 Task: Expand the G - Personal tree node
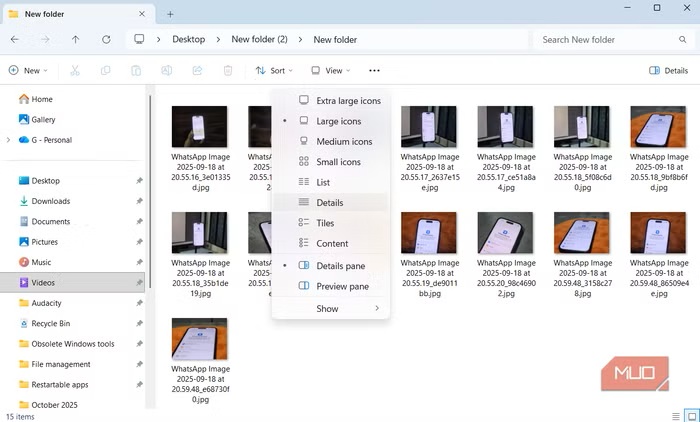pos(8,140)
